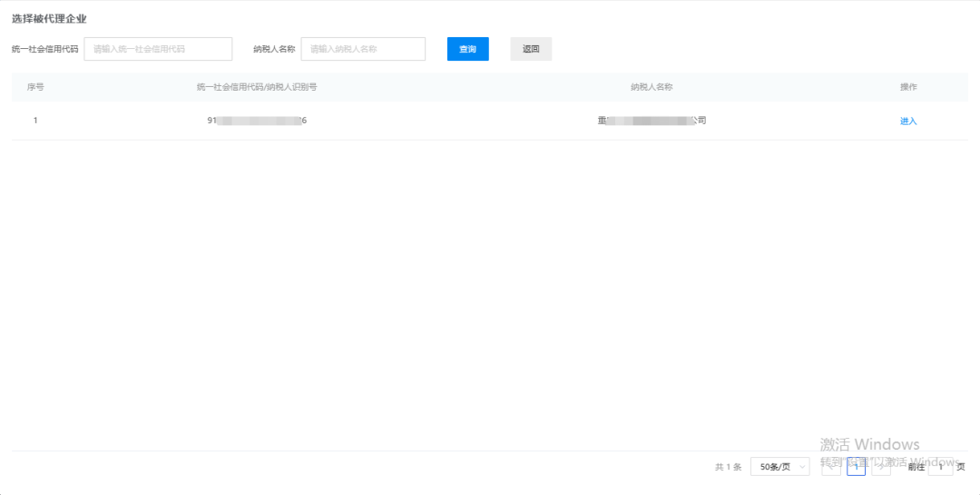
Task: Click into the 纳税人名称 input field
Action: tap(363, 49)
